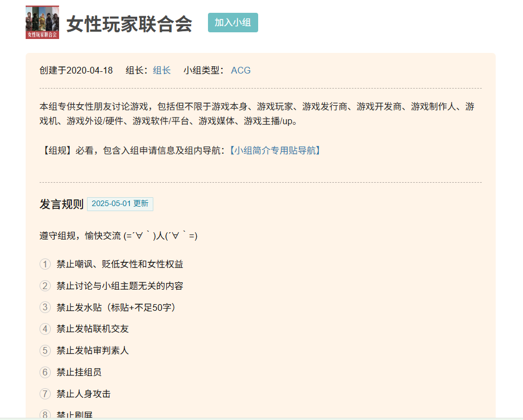Image resolution: width=523 pixels, height=420 pixels.
Task: Click the circled number 4 icon
Action: tap(45, 329)
